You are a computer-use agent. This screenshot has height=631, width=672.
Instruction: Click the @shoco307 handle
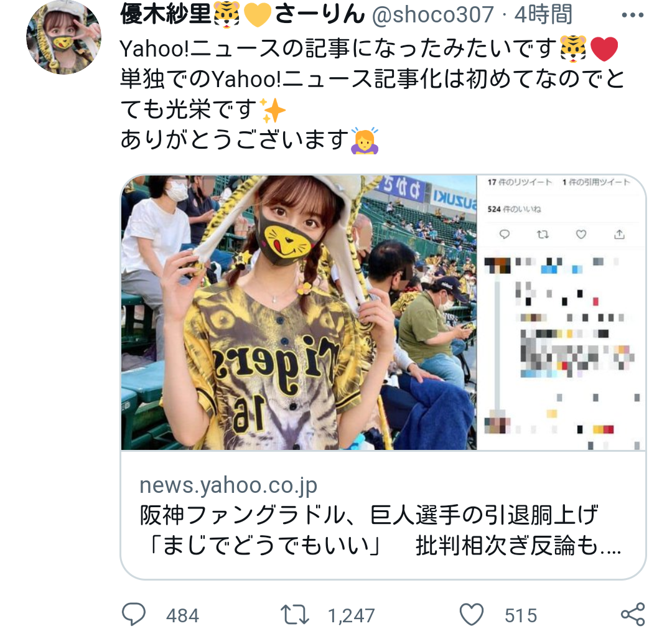pyautogui.click(x=433, y=14)
